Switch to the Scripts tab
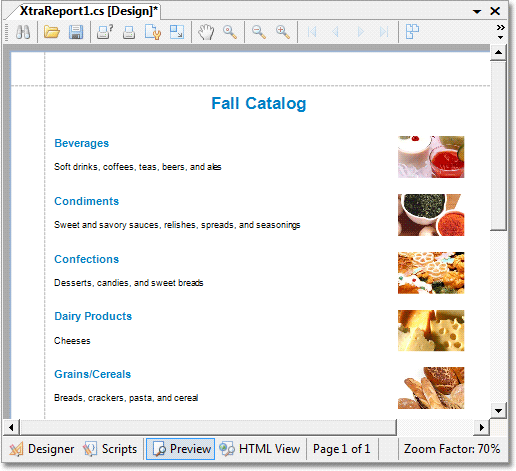This screenshot has width=516, height=471. tap(110, 449)
